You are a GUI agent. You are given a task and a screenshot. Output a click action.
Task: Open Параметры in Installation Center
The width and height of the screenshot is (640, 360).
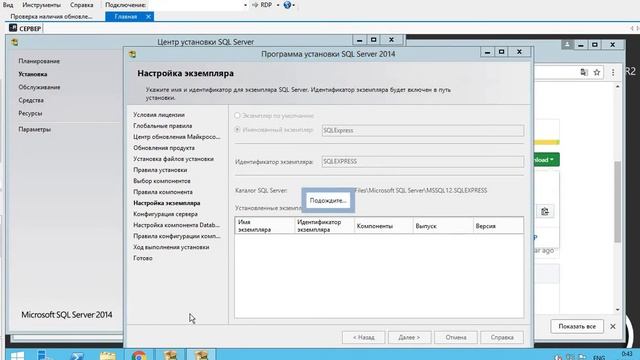pyautogui.click(x=34, y=129)
